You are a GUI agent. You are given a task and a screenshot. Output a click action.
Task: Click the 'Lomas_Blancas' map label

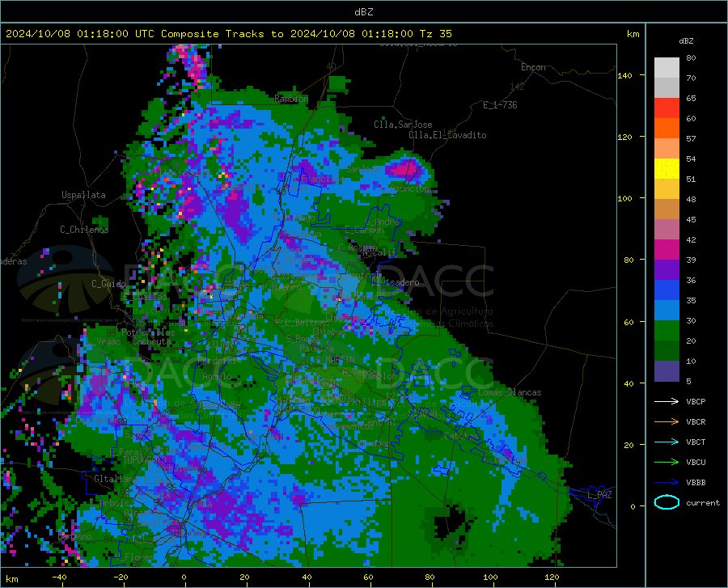tap(510, 392)
